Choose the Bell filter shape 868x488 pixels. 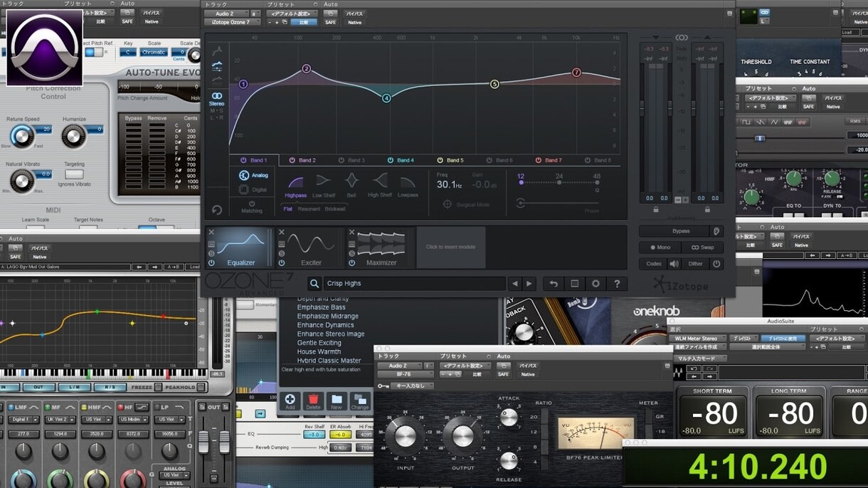coord(351,181)
